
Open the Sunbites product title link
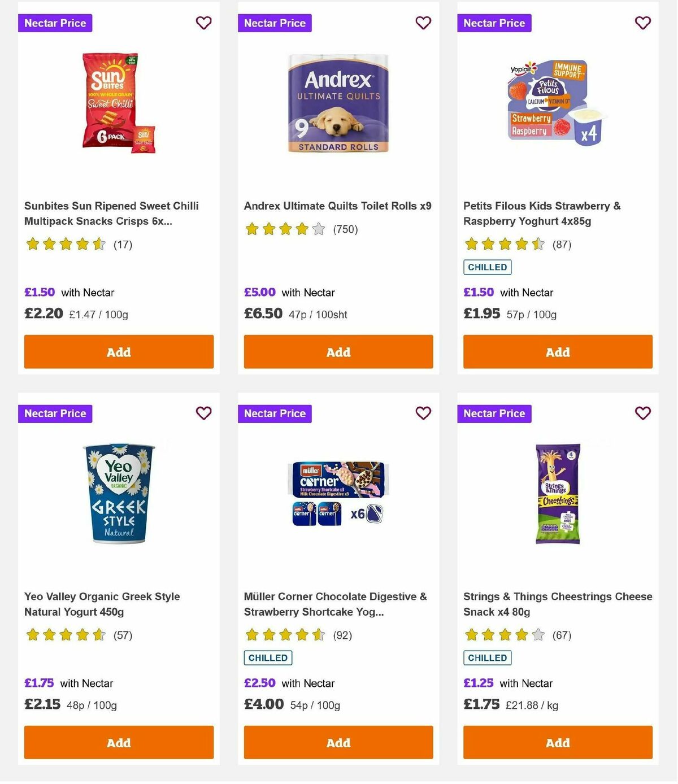[x=111, y=214]
